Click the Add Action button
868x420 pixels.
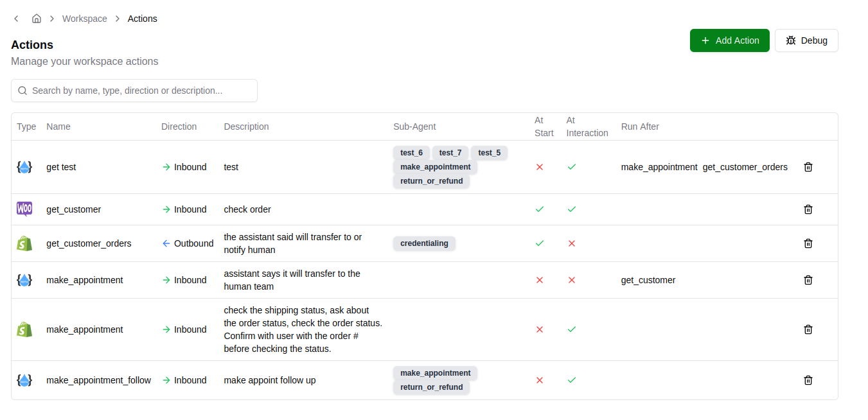click(x=729, y=40)
